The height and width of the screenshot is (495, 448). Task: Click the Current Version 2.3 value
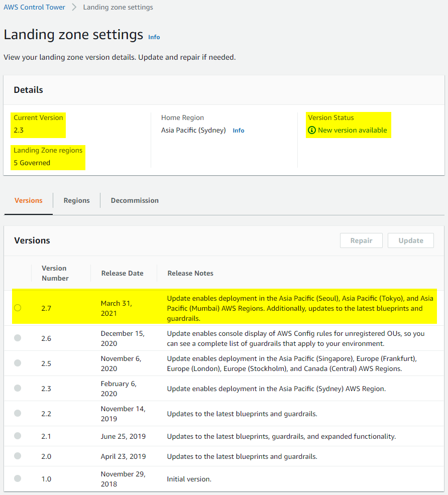click(19, 130)
